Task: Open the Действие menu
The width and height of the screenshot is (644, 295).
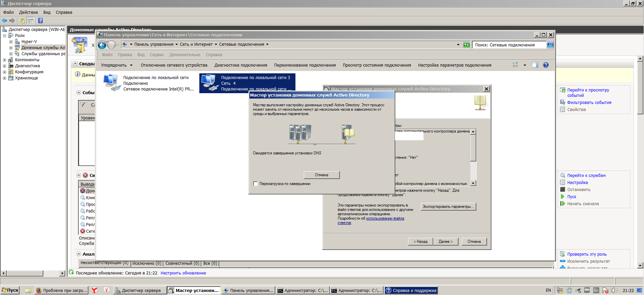Action: point(29,12)
